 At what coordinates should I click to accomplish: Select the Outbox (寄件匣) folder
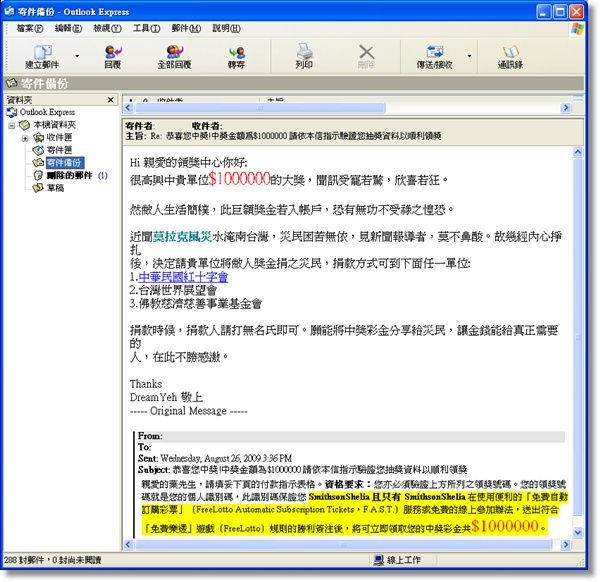pyautogui.click(x=59, y=150)
